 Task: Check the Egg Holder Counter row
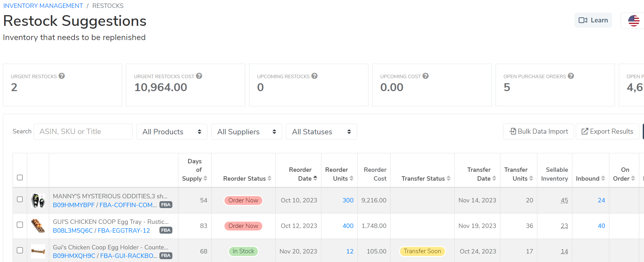point(20,250)
